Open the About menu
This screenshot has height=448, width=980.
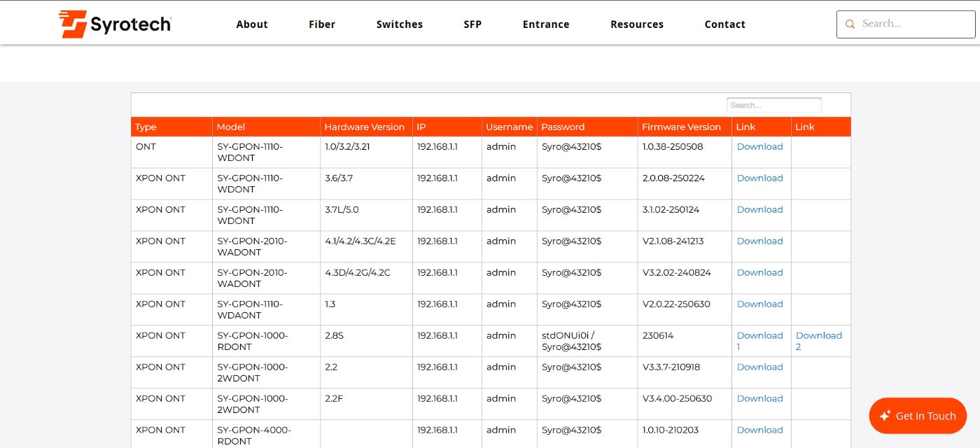(252, 24)
